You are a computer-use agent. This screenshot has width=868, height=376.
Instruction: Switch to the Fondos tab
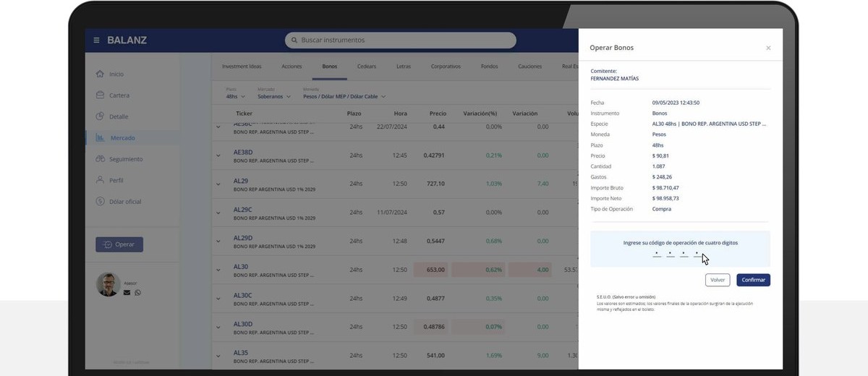489,66
